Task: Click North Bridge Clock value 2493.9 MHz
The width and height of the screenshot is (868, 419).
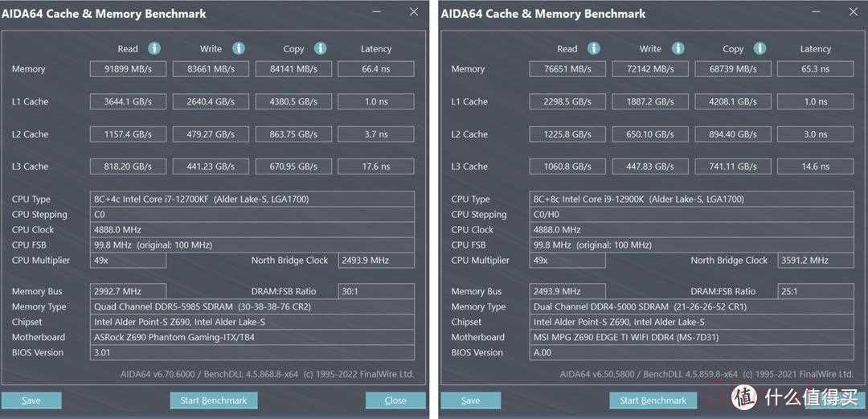Action: click(x=376, y=261)
